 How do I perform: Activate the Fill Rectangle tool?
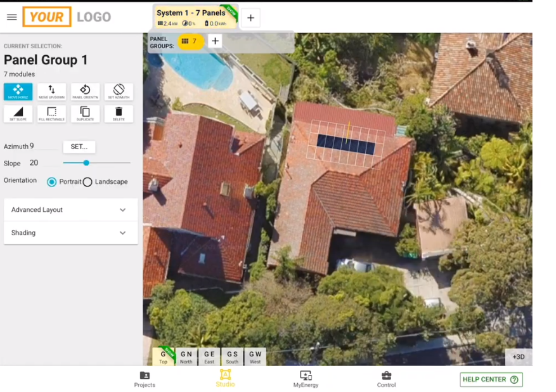tap(51, 114)
